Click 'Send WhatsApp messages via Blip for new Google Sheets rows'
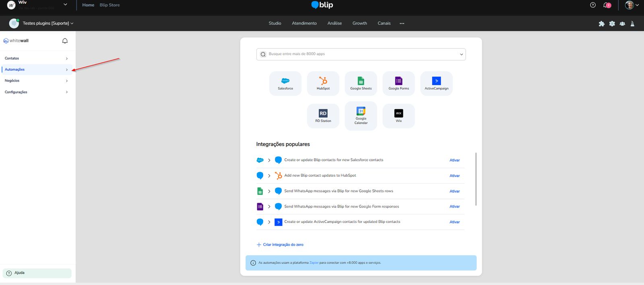Image resolution: width=644 pixels, height=285 pixels. point(339,191)
